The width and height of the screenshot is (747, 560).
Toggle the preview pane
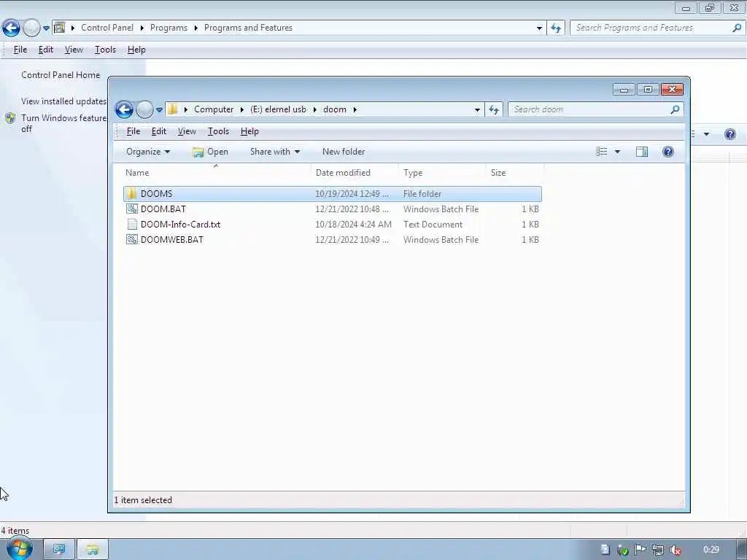pyautogui.click(x=642, y=152)
